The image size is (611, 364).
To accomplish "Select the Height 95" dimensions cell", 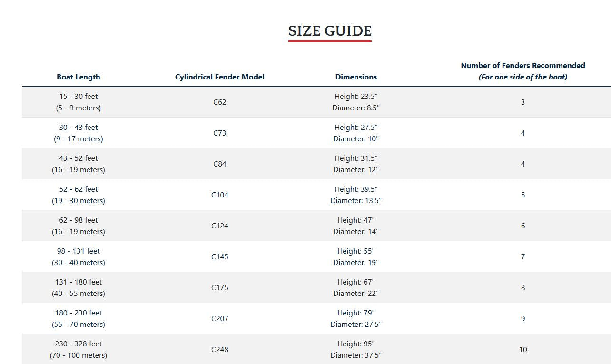I will tap(356, 349).
